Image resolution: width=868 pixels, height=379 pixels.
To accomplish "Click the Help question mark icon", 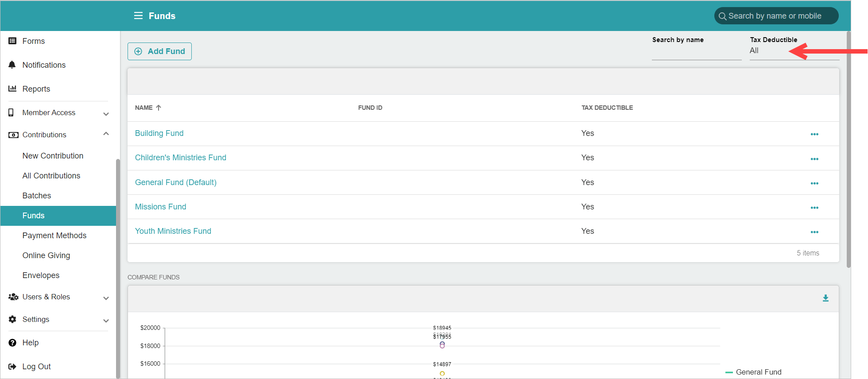I will [12, 343].
